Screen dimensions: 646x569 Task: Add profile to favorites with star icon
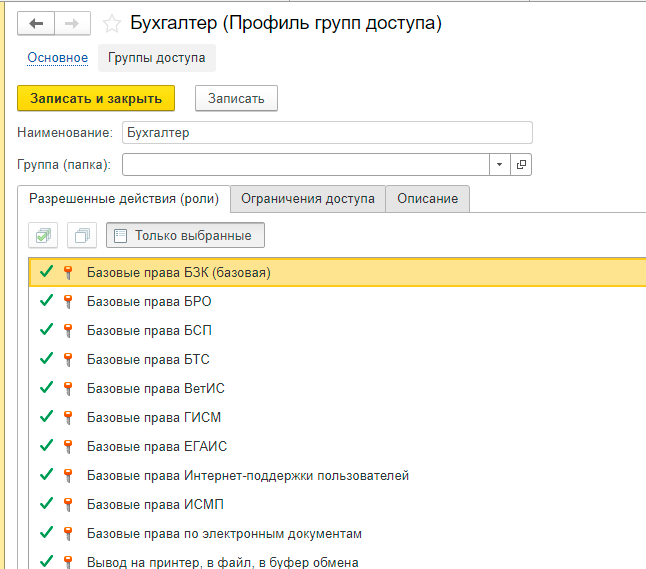click(x=112, y=23)
